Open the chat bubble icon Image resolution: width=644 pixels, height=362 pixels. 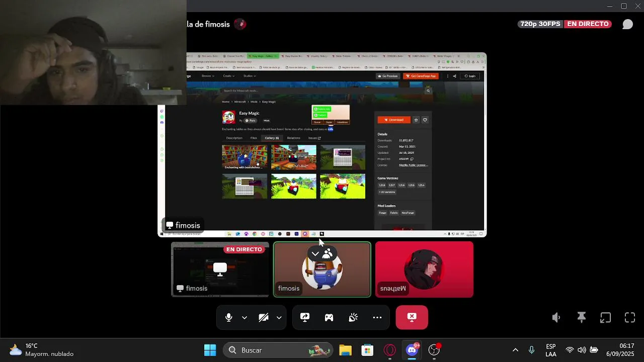(x=627, y=24)
